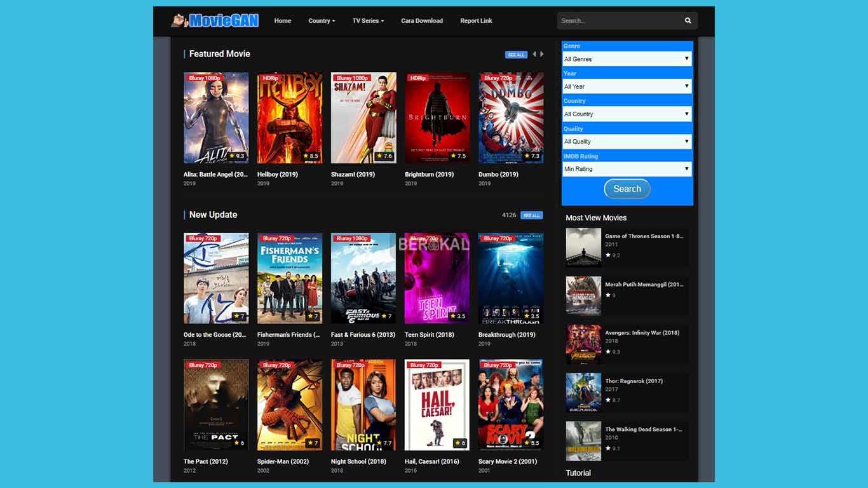Open the Home menu item
The height and width of the screenshot is (488, 868).
coord(283,20)
